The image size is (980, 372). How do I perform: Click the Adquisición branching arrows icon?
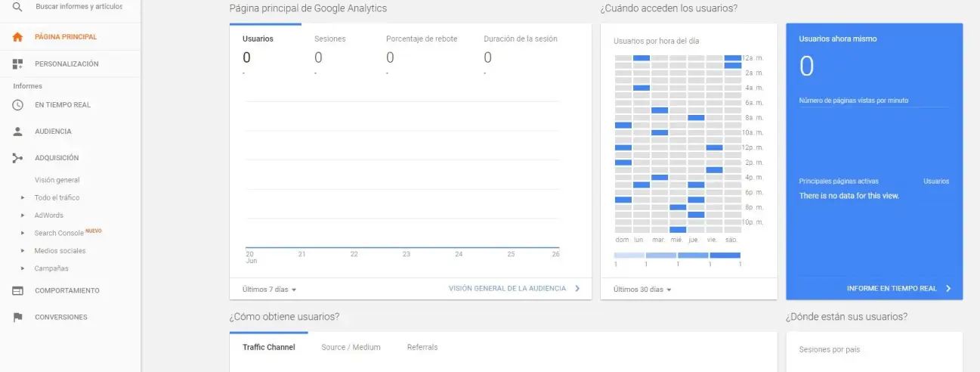(18, 158)
